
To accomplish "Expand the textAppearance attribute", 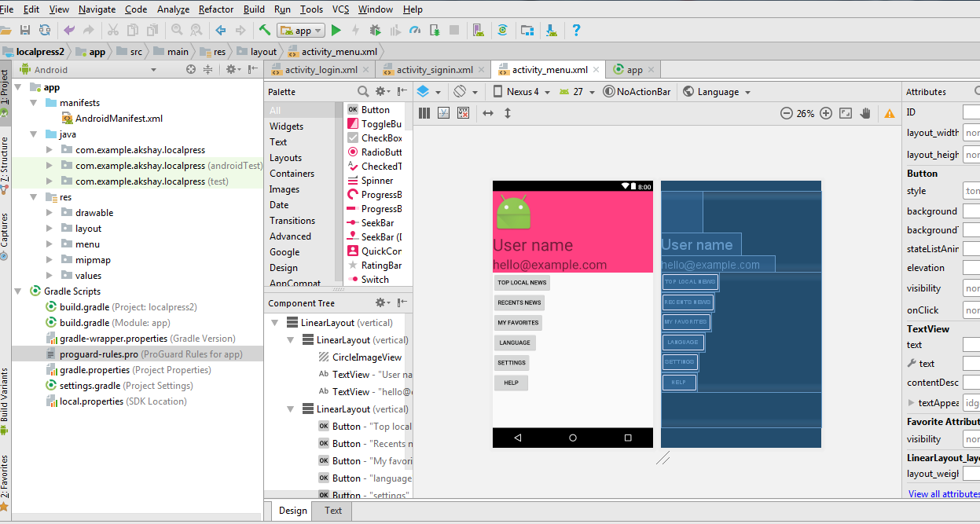I will click(x=911, y=402).
